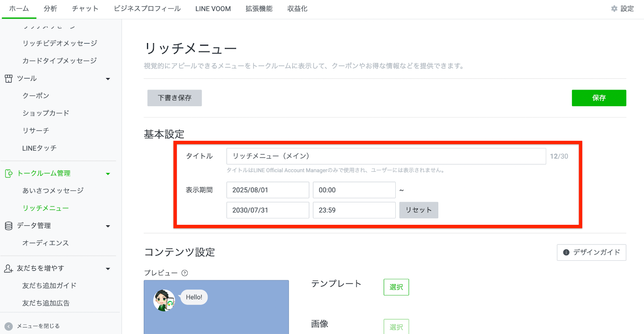Click the タイトル text input field

pos(386,156)
